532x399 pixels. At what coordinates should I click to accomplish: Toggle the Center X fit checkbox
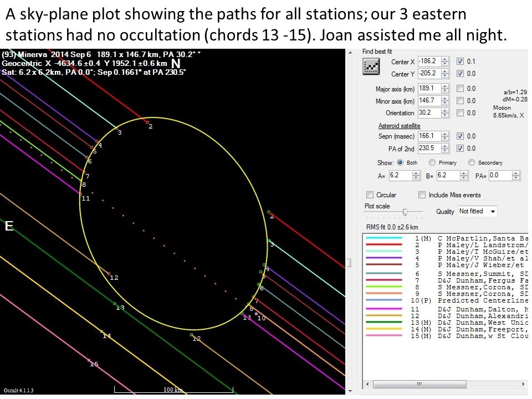(x=460, y=62)
